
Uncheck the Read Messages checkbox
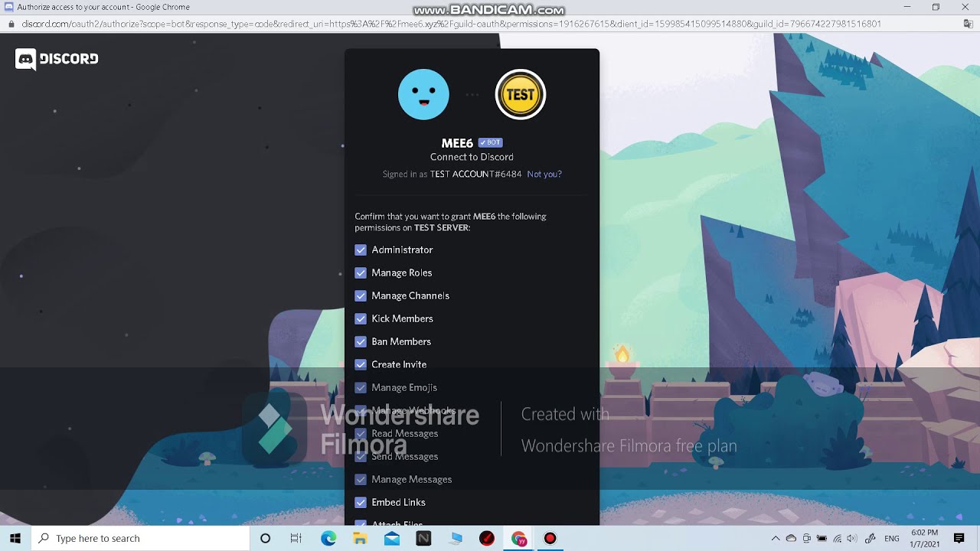361,434
